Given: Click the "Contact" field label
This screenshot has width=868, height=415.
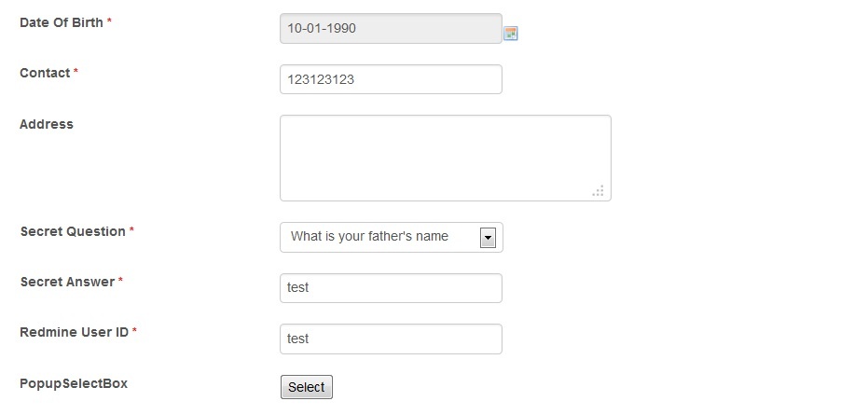Looking at the screenshot, I should 45,73.
